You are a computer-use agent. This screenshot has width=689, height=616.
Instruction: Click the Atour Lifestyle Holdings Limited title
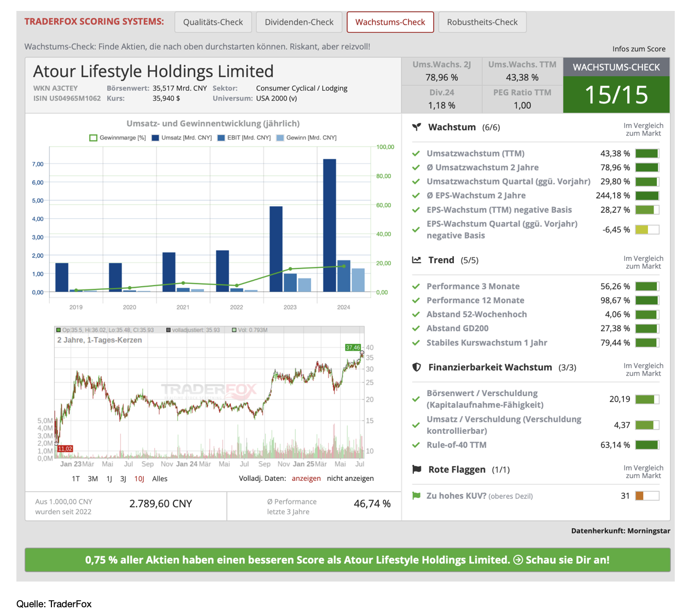click(x=154, y=71)
